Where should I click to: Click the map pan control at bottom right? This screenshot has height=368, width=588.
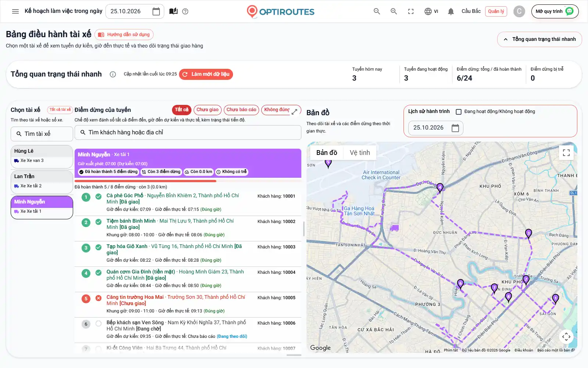coord(566,336)
